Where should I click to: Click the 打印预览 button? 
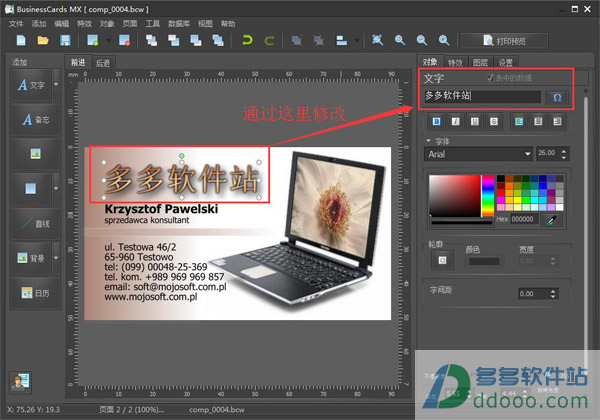[504, 41]
